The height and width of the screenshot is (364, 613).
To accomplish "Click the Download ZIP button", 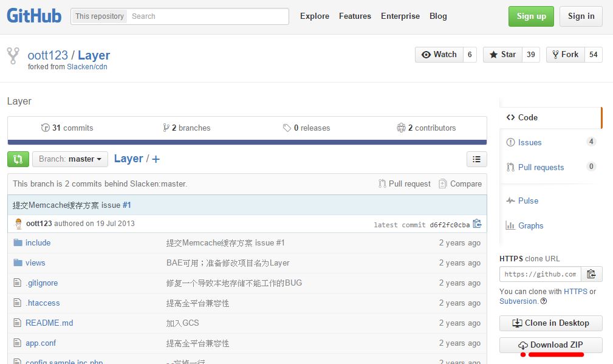I will [551, 345].
